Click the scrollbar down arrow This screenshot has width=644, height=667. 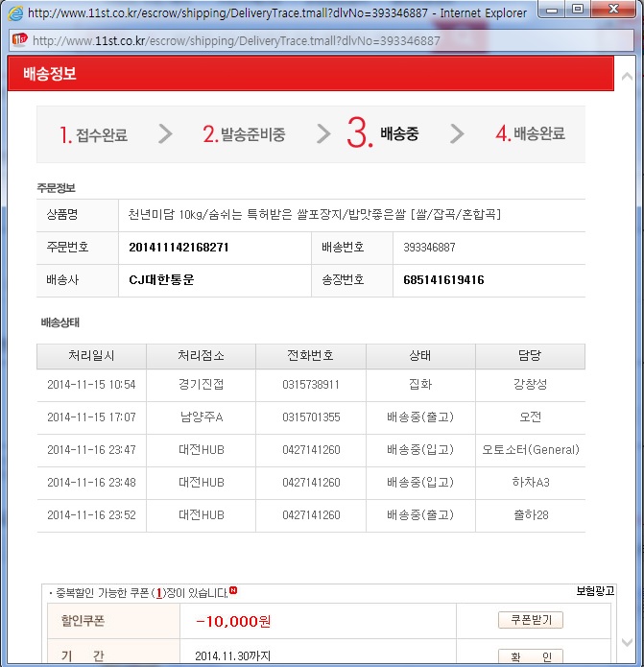coord(627,642)
